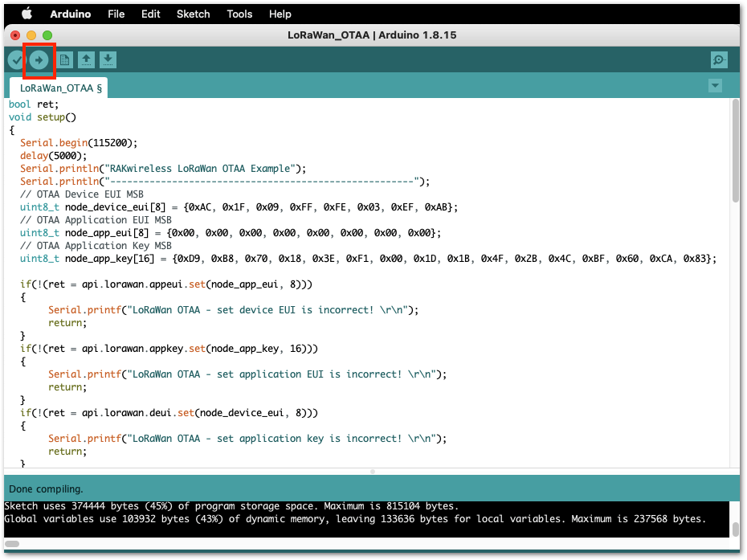Click the Verify checkmark button
This screenshot has height=560, width=747.
[16, 60]
